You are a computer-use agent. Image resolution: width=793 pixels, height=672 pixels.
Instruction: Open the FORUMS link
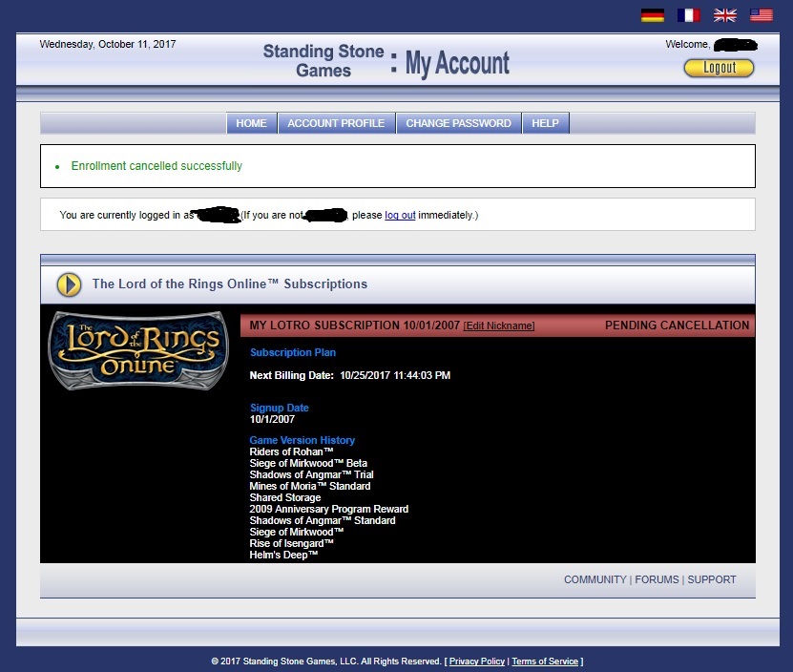coord(657,580)
